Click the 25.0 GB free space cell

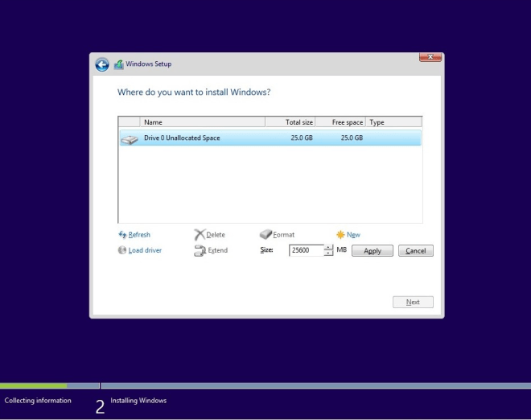point(352,138)
